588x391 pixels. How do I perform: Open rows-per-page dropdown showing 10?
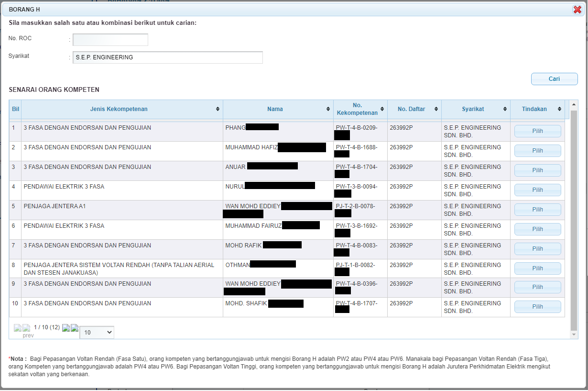tap(97, 332)
